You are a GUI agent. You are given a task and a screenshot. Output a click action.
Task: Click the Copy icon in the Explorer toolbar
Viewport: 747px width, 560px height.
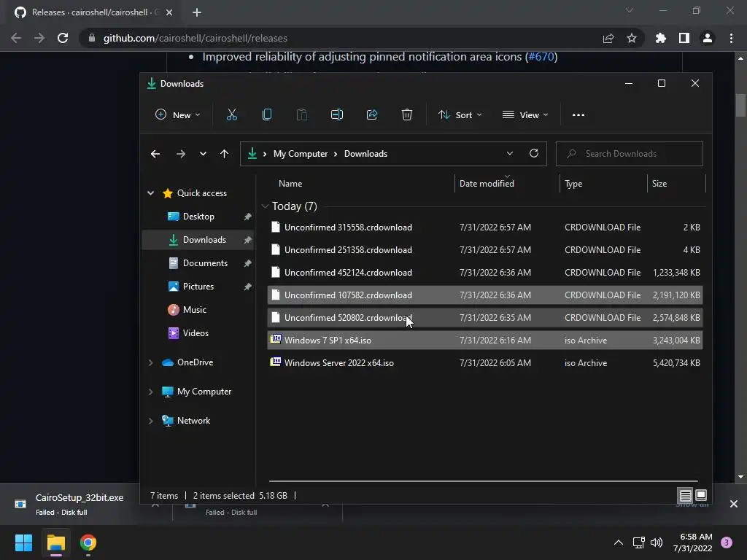[x=267, y=114]
